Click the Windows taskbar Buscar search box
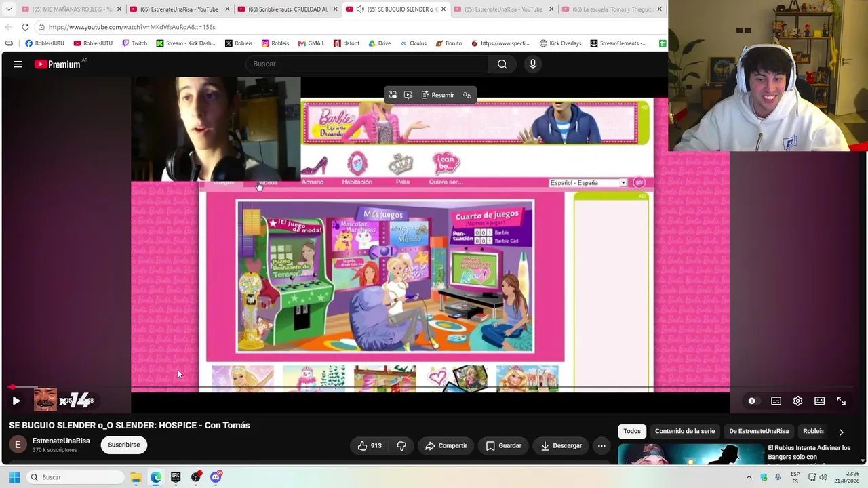 pyautogui.click(x=76, y=477)
